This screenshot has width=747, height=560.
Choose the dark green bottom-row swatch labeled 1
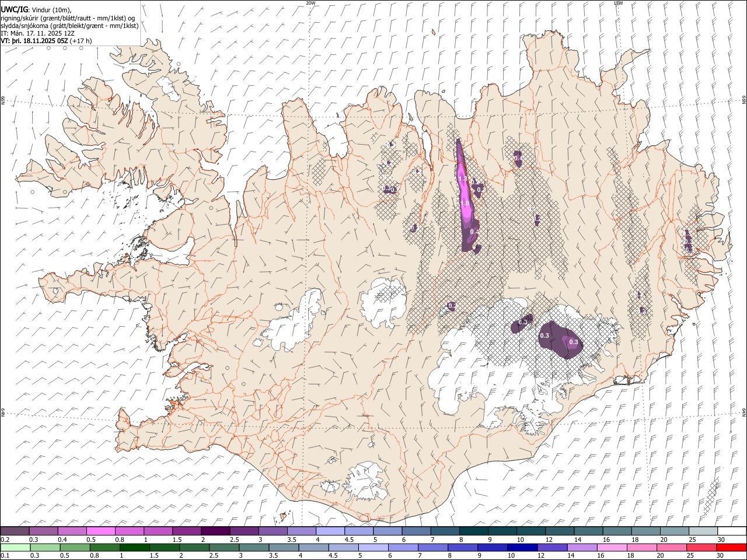(134, 547)
